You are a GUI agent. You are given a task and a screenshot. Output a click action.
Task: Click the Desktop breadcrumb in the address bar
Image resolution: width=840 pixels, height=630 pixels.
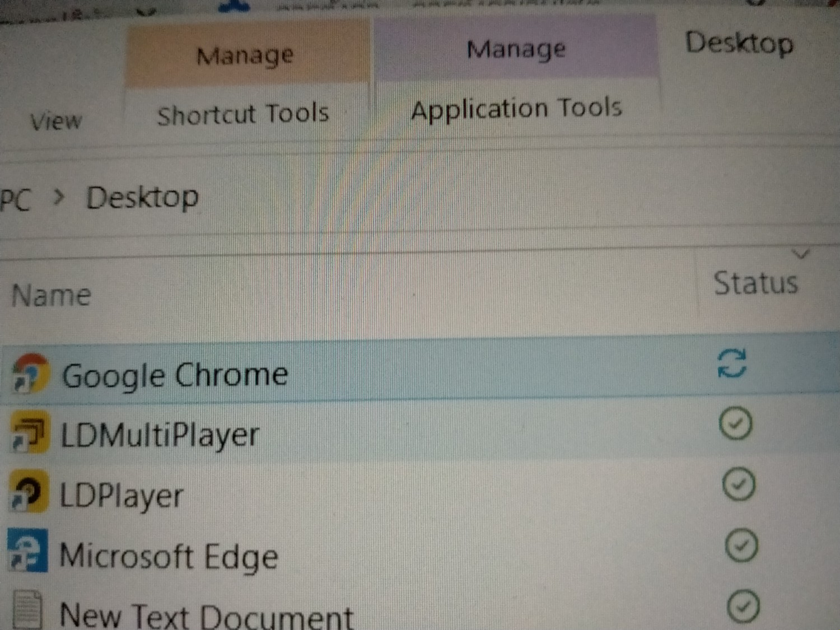(142, 198)
